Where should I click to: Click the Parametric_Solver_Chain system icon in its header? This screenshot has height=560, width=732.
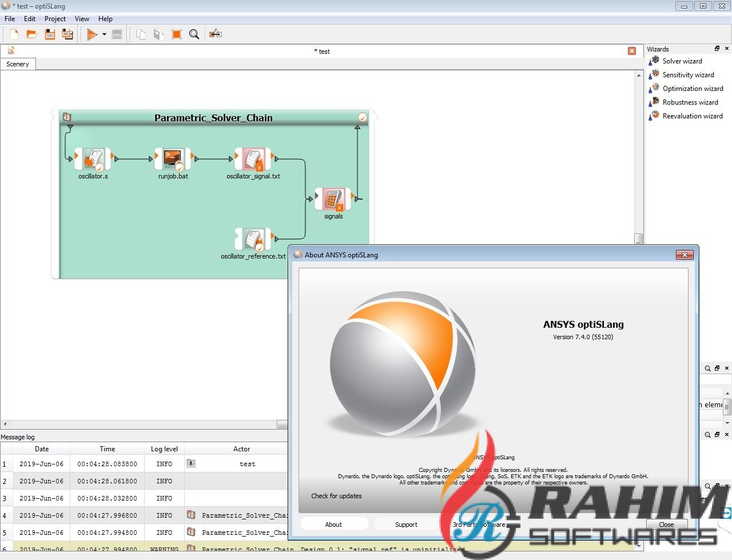[x=67, y=117]
